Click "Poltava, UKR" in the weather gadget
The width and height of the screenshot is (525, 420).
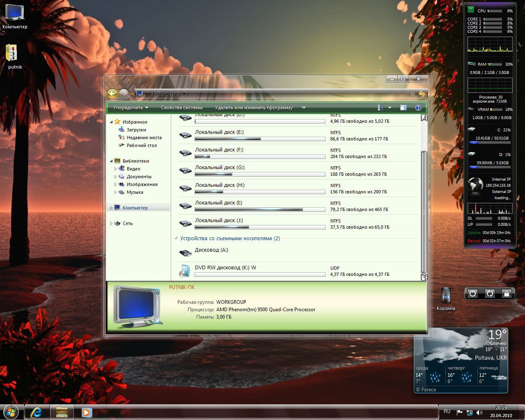491,358
